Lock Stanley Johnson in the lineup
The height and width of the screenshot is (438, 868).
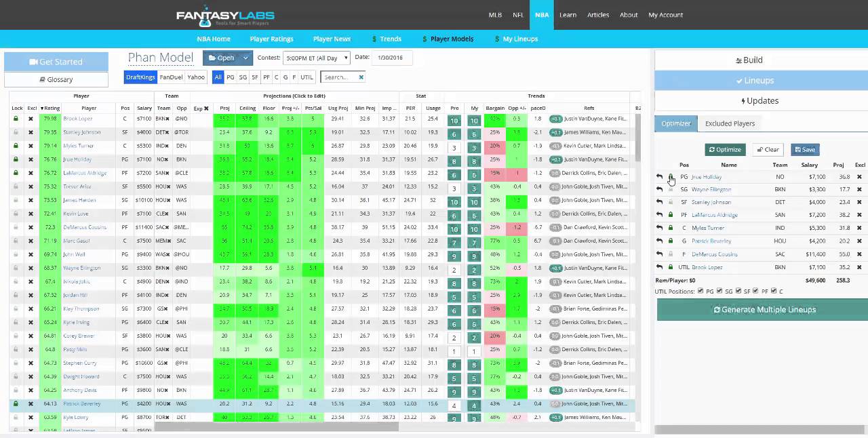[671, 202]
